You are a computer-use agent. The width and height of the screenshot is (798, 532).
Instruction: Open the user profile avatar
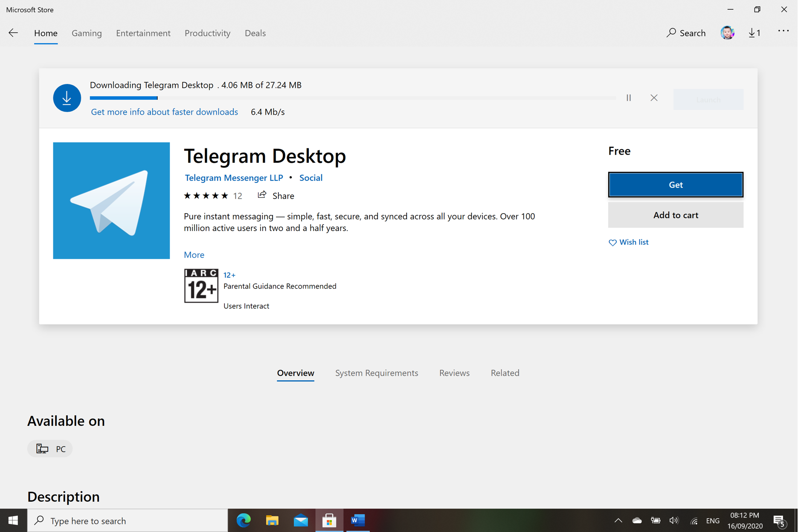point(727,33)
